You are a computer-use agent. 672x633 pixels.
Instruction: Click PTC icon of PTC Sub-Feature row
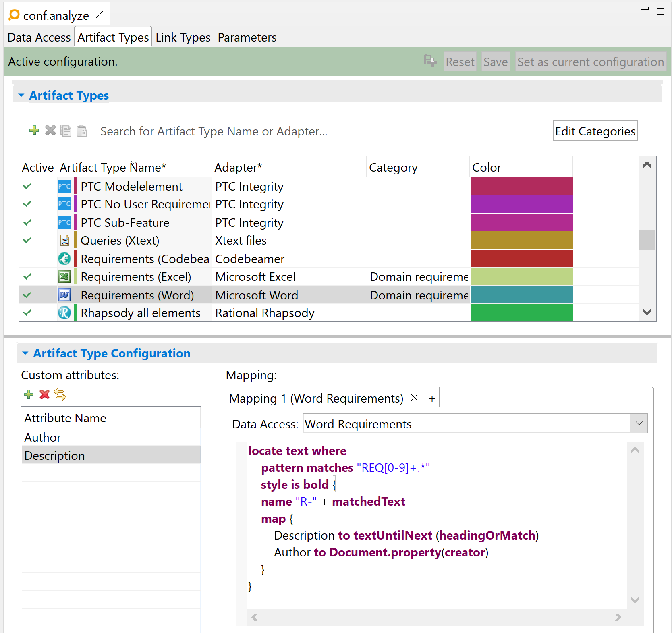pyautogui.click(x=64, y=222)
